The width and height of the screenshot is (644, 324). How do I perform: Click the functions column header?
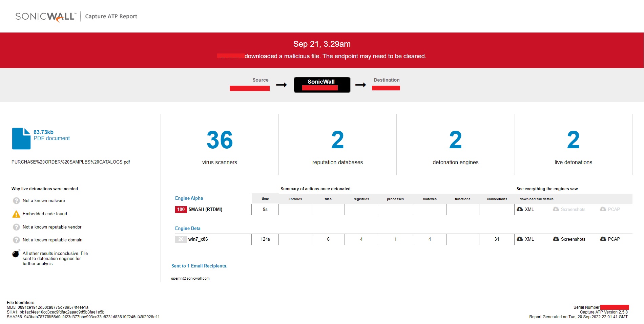pos(462,199)
